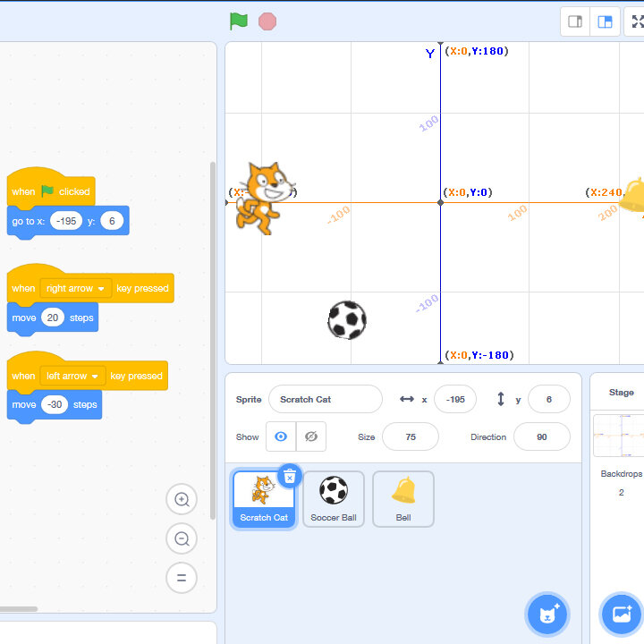This screenshot has width=644, height=644.
Task: Click the (X:0,Y:-180) stage label
Action: 479,355
